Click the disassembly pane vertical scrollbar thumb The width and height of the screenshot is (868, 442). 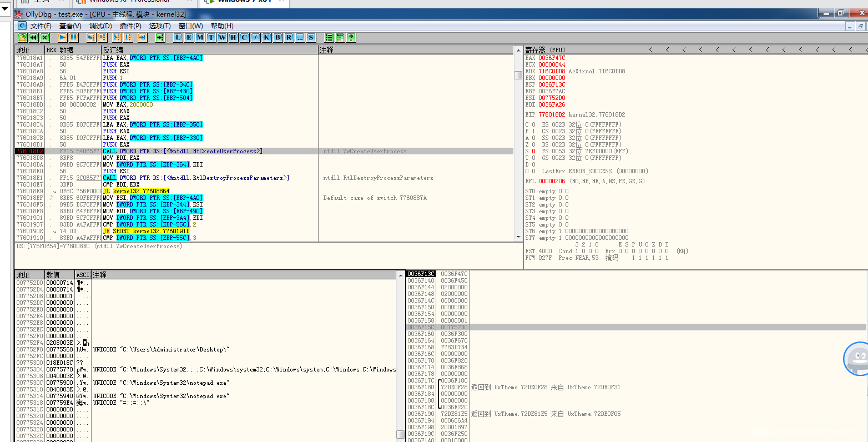click(518, 75)
